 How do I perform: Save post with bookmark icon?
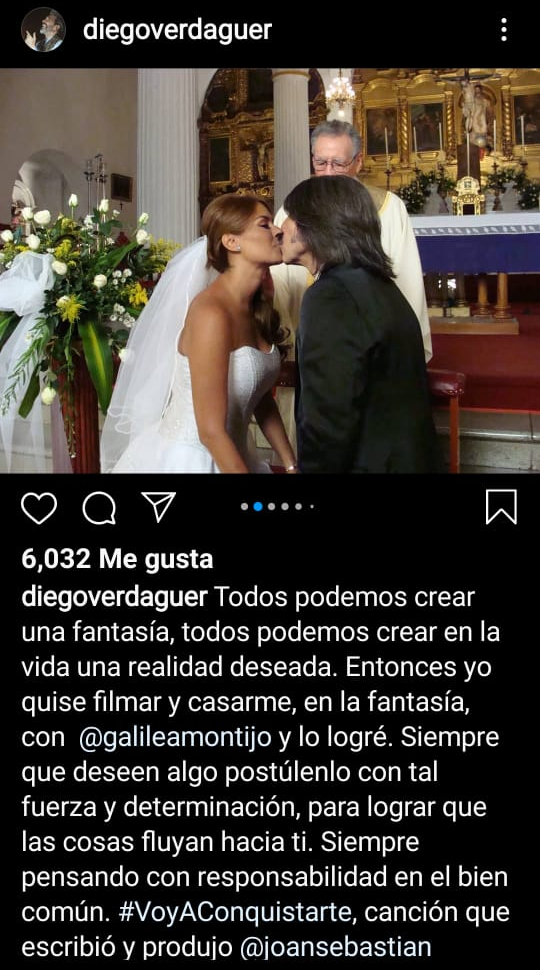pos(501,507)
